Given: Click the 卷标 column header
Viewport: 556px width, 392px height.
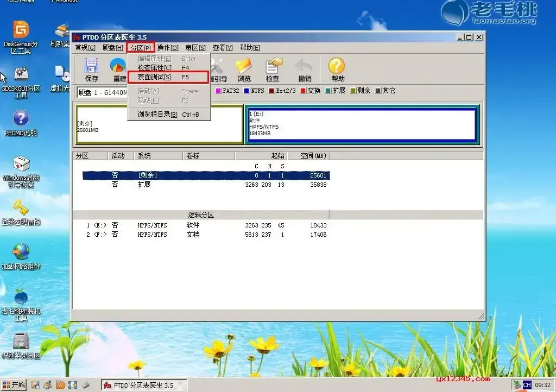Looking at the screenshot, I should 209,156.
